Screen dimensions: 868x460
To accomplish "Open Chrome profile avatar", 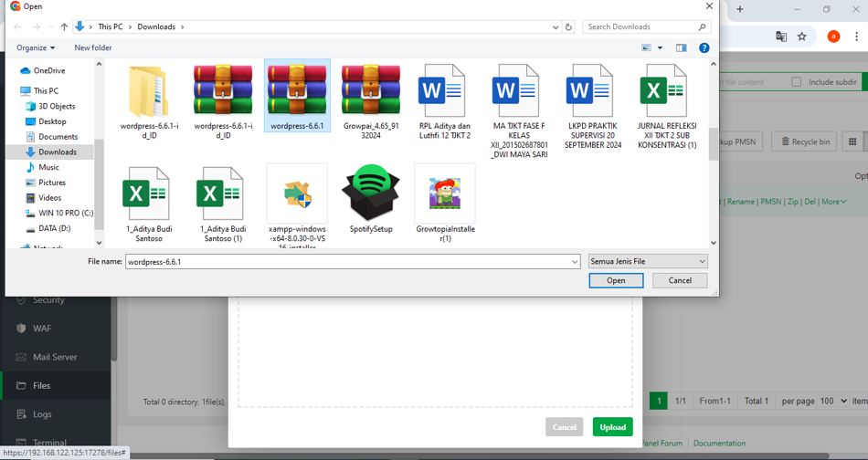I will pos(833,37).
